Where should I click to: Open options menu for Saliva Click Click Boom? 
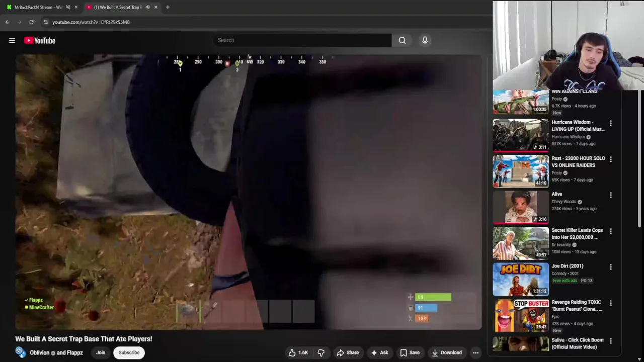click(611, 341)
